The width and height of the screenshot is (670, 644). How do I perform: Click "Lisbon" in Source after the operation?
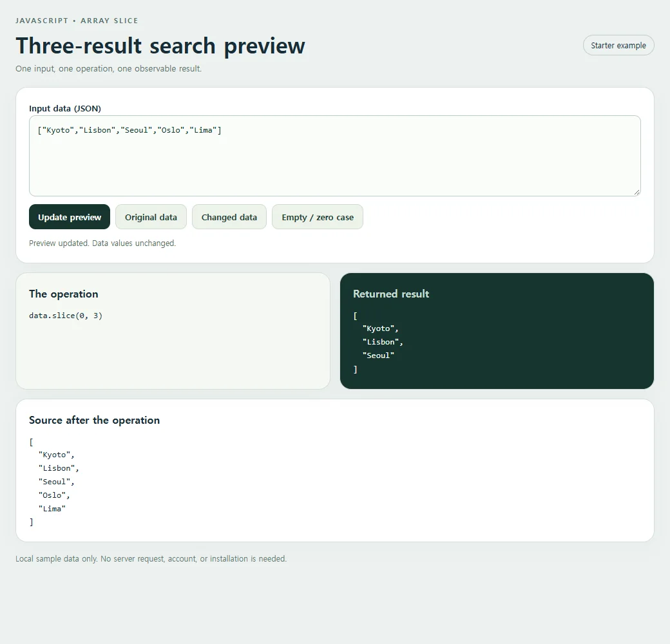pos(57,468)
